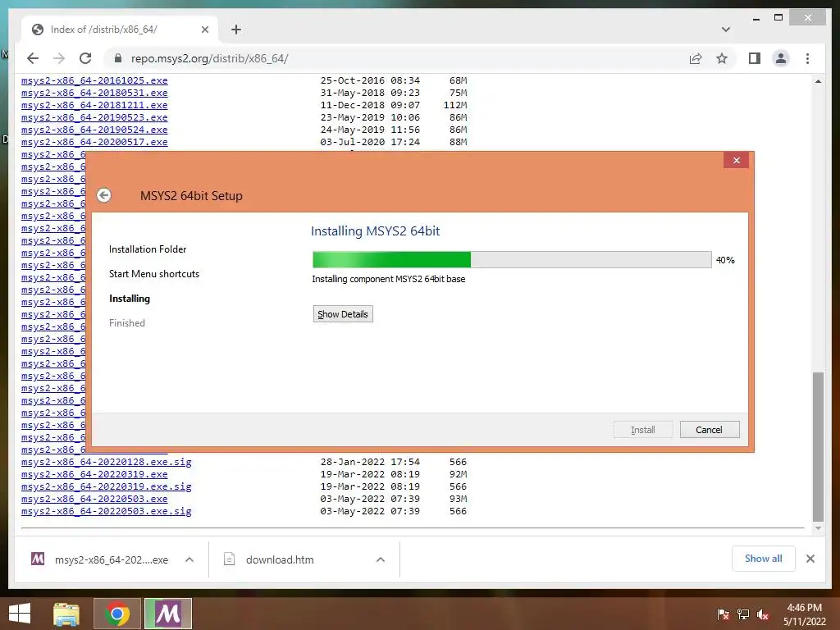Close the Index of /distrib/x86_64/ tab
The width and height of the screenshot is (840, 630).
coord(204,30)
